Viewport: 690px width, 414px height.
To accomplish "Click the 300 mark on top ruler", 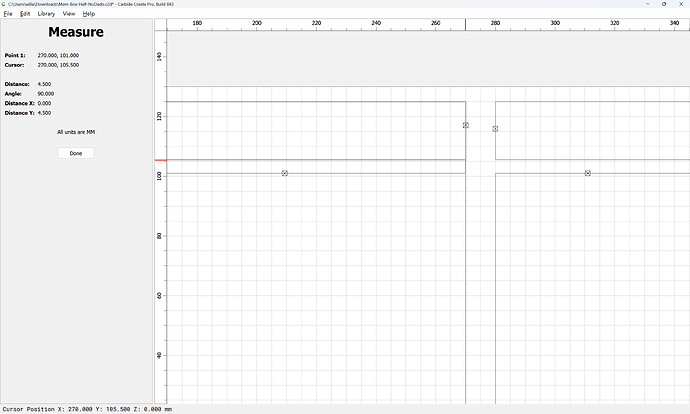I will coord(555,23).
